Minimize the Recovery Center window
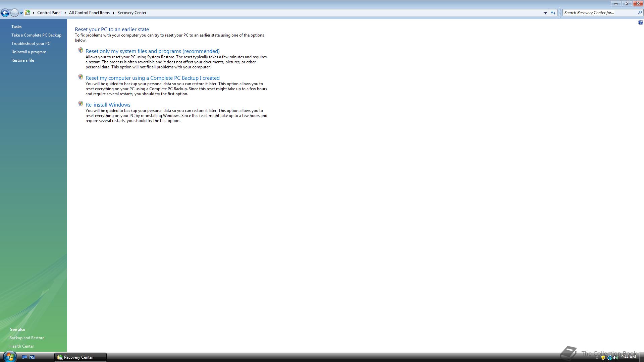The width and height of the screenshot is (644, 362). (616, 4)
